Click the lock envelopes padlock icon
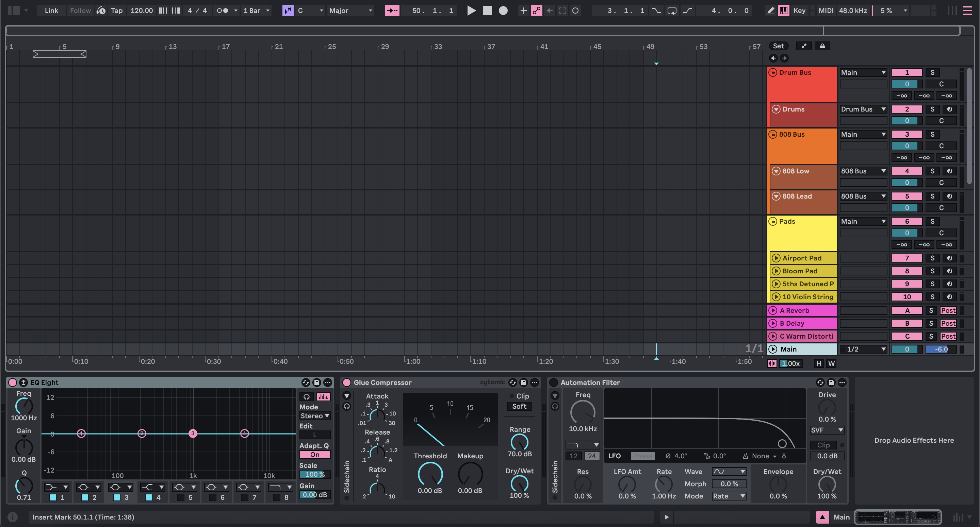 coord(822,46)
